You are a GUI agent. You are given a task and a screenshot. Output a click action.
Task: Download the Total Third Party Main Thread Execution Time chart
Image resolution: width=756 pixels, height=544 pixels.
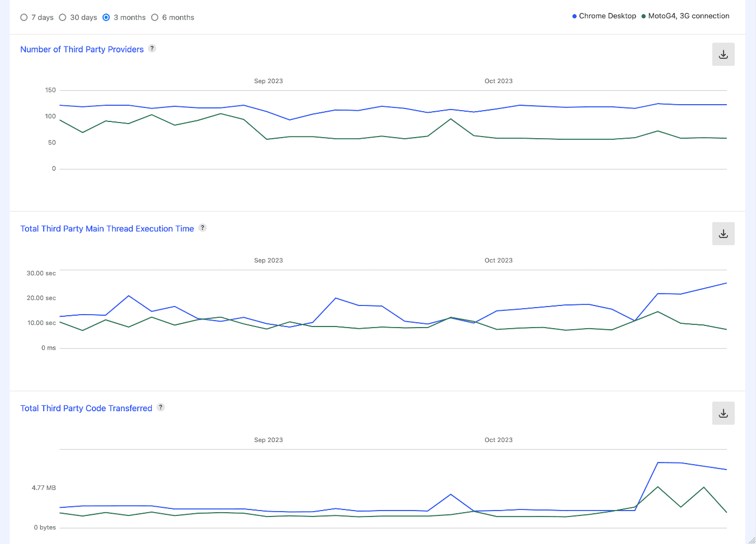723,234
